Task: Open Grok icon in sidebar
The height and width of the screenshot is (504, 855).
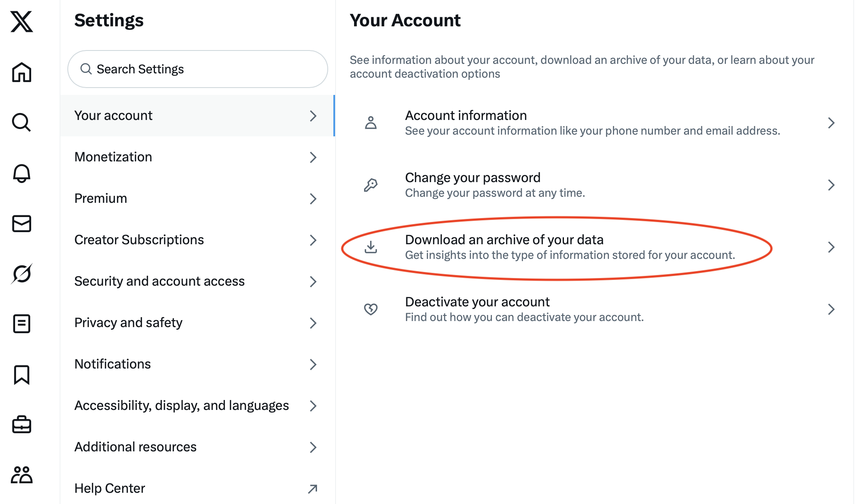Action: [x=22, y=274]
